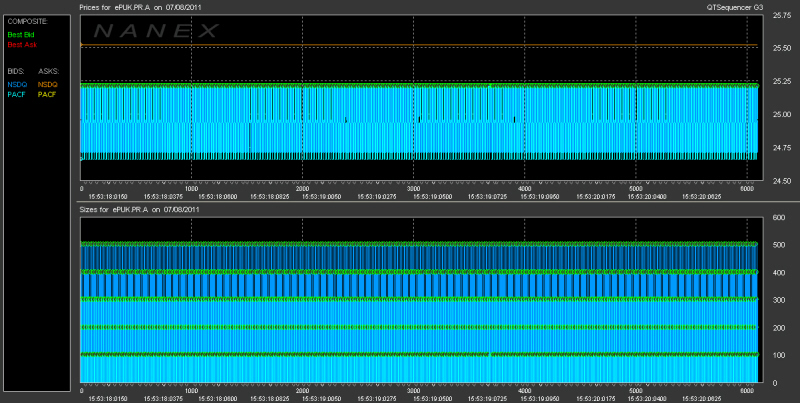Image resolution: width=800 pixels, height=403 pixels.
Task: Click the red Best Ask legend entry
Action: coord(22,45)
